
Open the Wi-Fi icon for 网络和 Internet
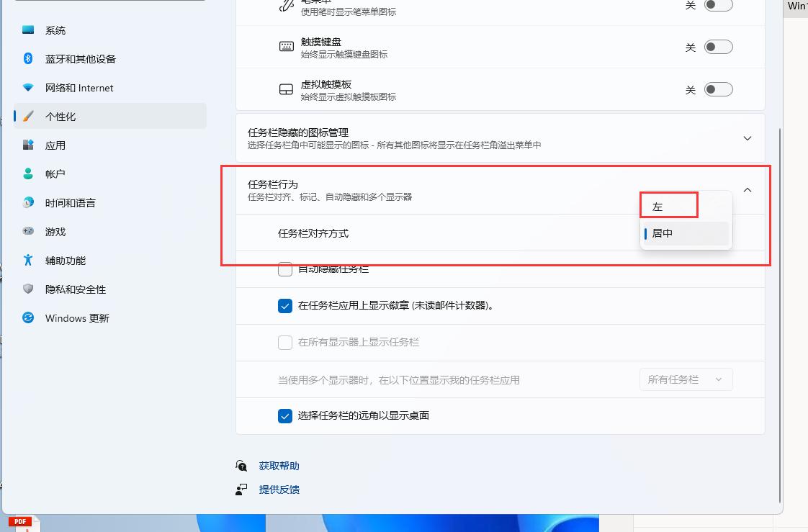pyautogui.click(x=28, y=88)
